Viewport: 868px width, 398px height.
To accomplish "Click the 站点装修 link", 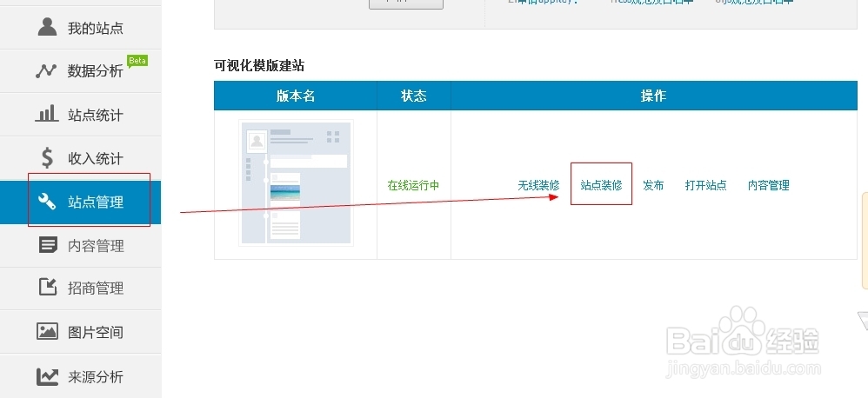I will (x=601, y=185).
